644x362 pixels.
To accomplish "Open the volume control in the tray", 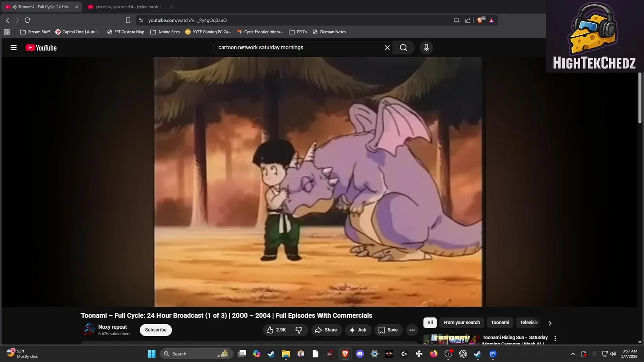I will [613, 354].
